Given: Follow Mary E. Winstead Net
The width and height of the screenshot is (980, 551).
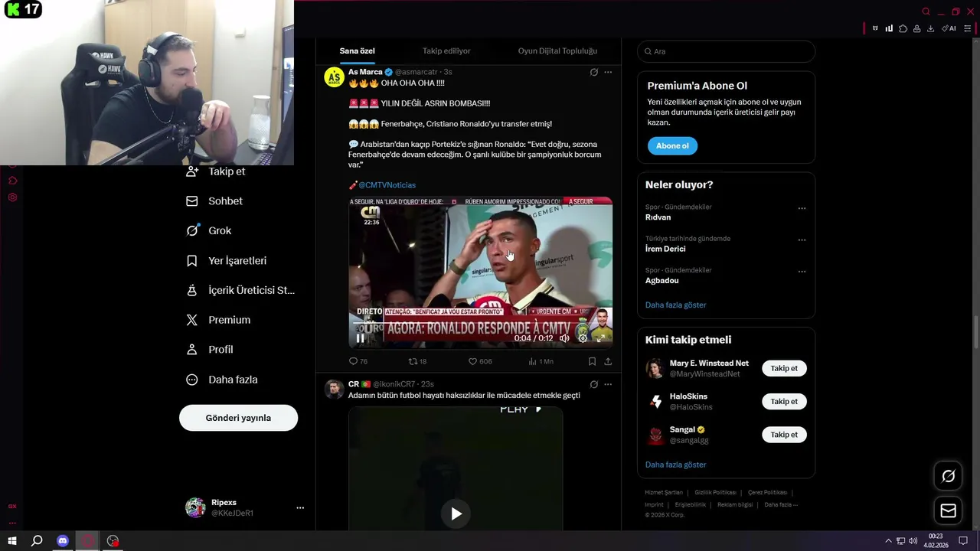Looking at the screenshot, I should [x=784, y=368].
